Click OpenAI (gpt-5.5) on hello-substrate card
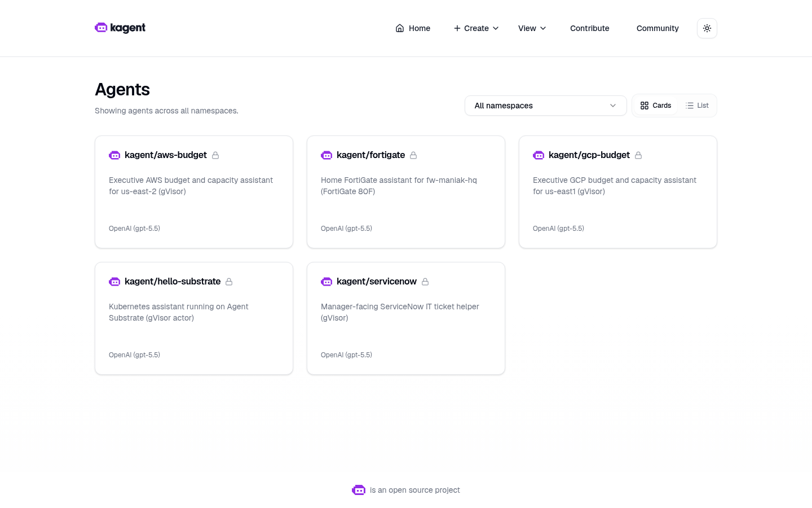This screenshot has width=812, height=508. coord(134,355)
